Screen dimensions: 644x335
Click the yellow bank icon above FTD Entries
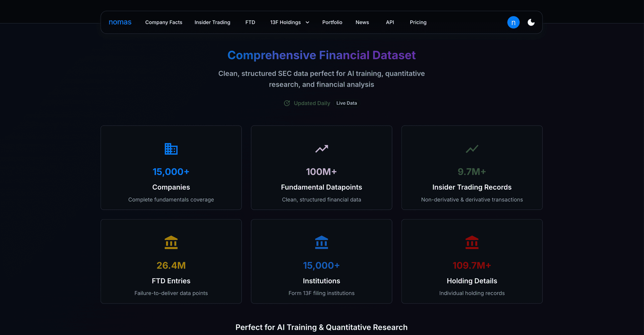coord(171,242)
